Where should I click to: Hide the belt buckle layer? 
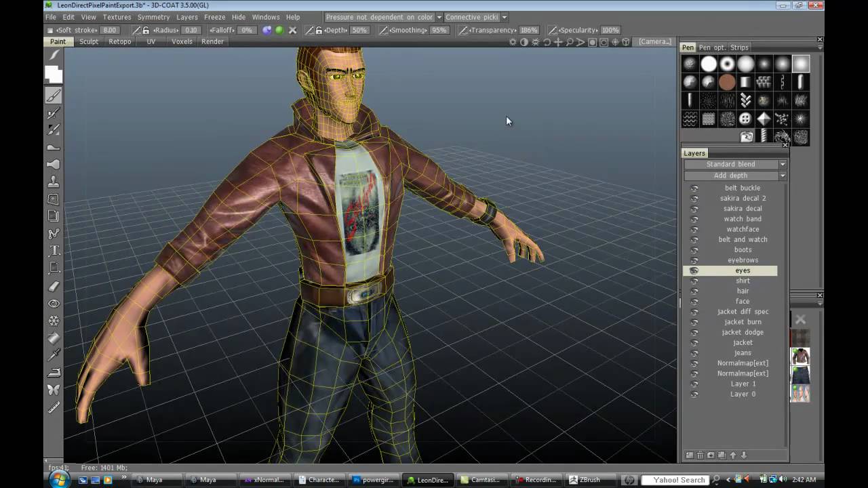point(694,188)
